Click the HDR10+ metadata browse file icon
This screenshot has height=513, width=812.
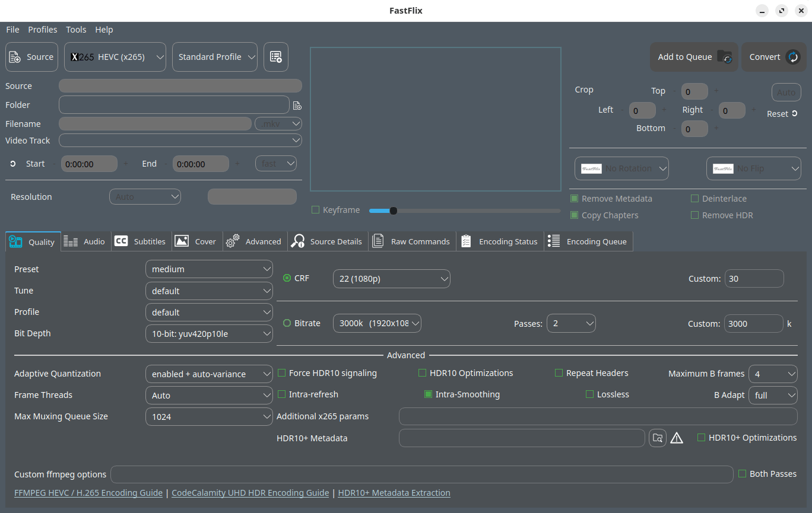coord(657,438)
